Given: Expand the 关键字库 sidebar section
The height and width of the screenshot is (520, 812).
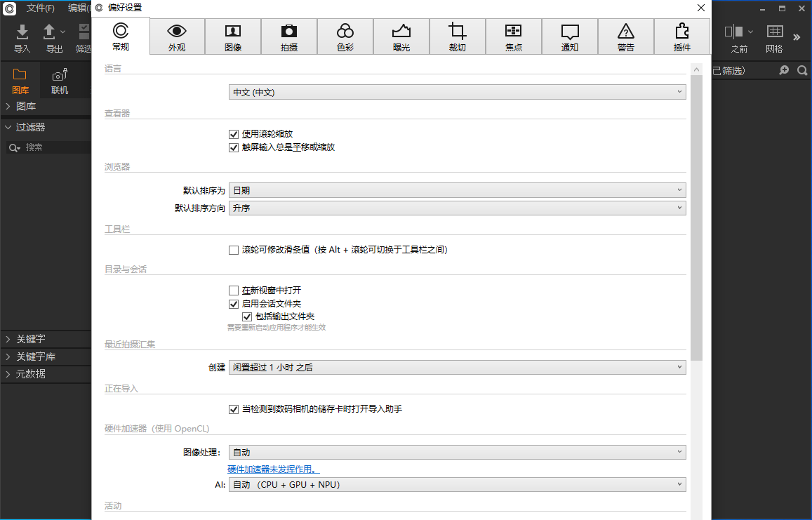Looking at the screenshot, I should point(36,356).
